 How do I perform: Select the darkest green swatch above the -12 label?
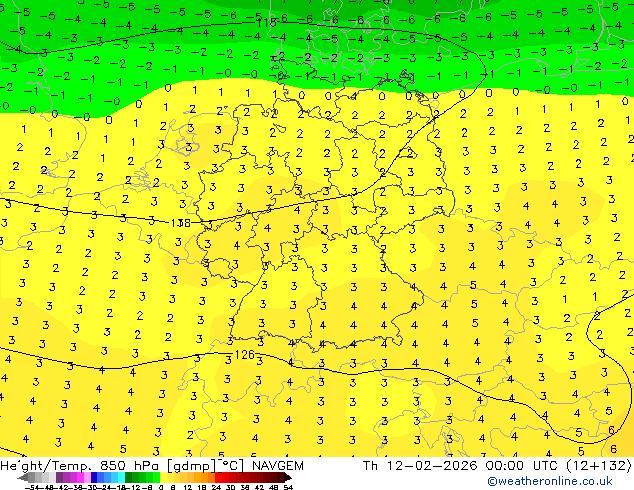point(128,478)
